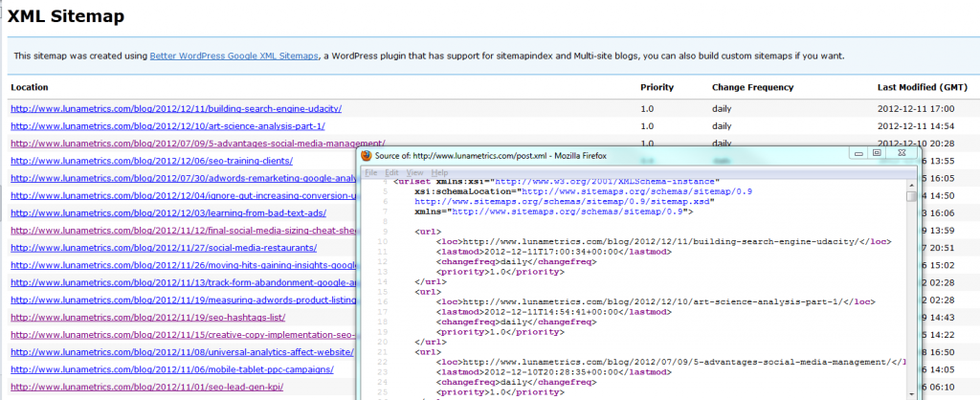980x400 pixels.
Task: Open the creative-copy-implementation-seo link
Action: (x=184, y=334)
